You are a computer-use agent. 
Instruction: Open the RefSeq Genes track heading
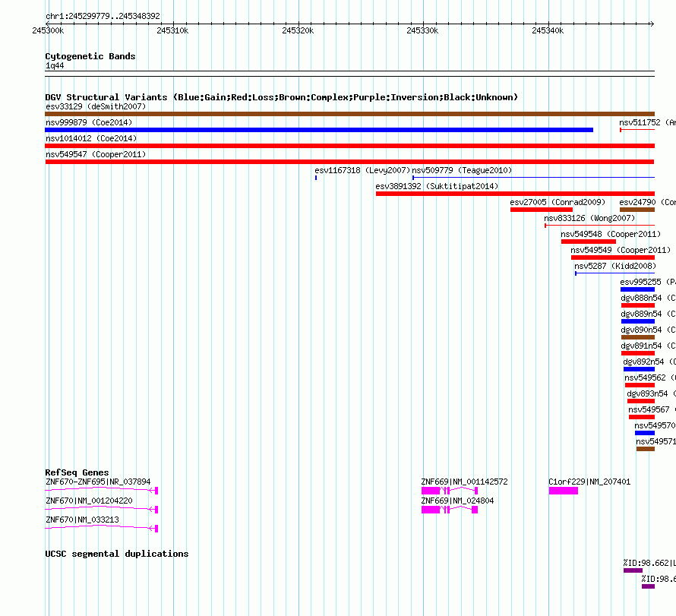(77, 472)
